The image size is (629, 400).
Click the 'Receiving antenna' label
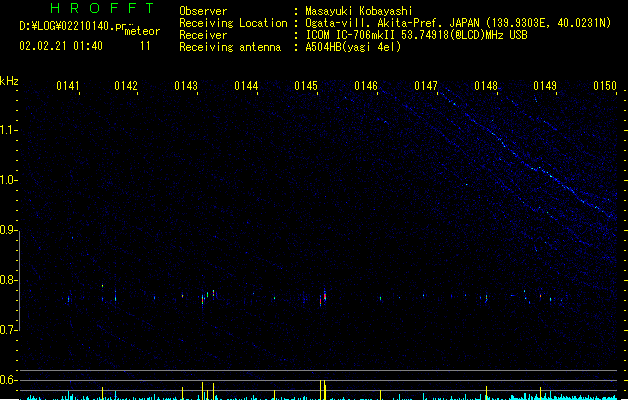click(230, 47)
